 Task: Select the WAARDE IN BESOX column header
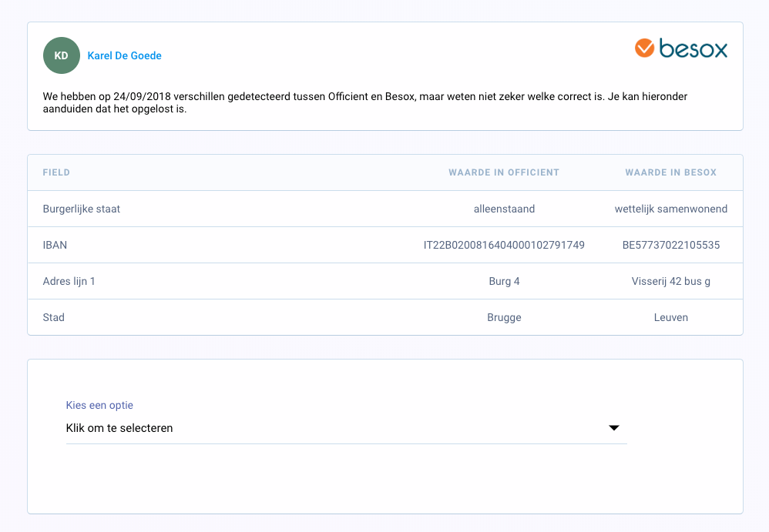[x=670, y=172]
